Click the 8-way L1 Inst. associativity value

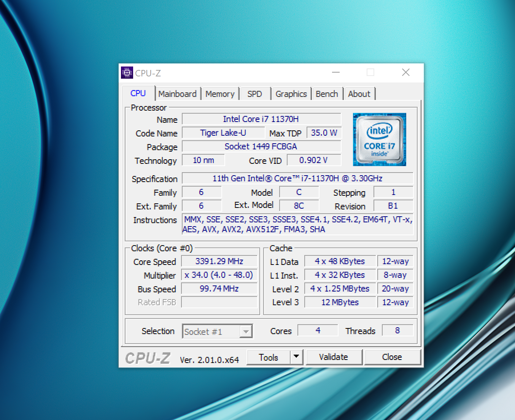pyautogui.click(x=395, y=275)
